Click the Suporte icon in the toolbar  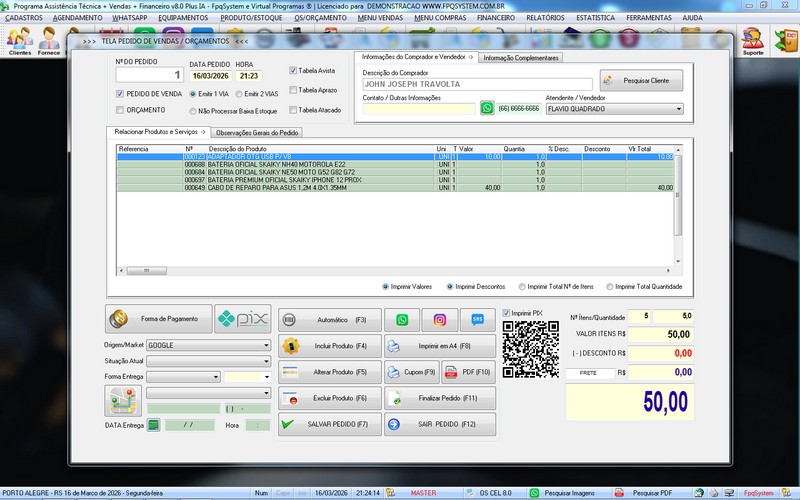pos(752,41)
